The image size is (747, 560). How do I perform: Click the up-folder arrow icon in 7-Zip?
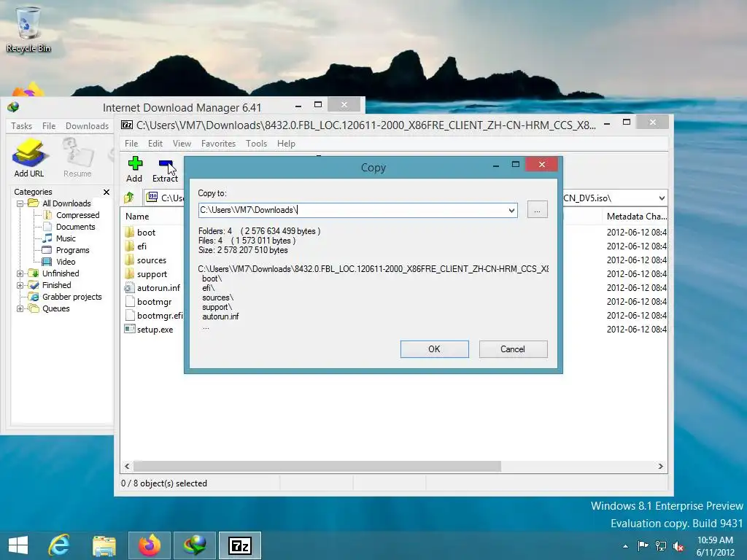click(x=128, y=198)
